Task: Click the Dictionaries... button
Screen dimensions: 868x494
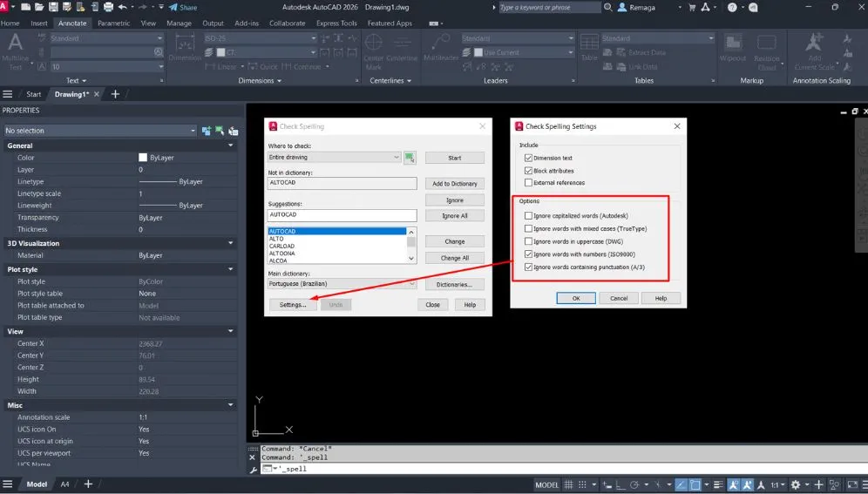Action: tap(455, 284)
